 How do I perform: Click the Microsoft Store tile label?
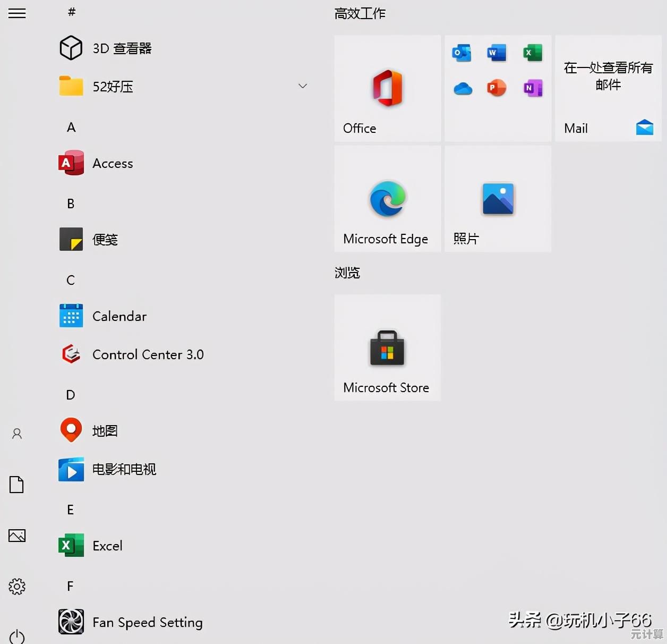click(386, 388)
